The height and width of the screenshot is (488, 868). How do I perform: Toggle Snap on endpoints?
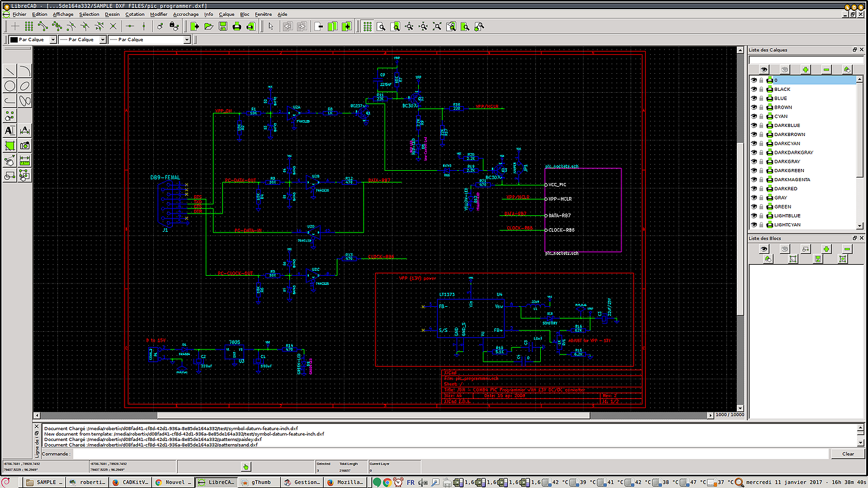coord(43,26)
